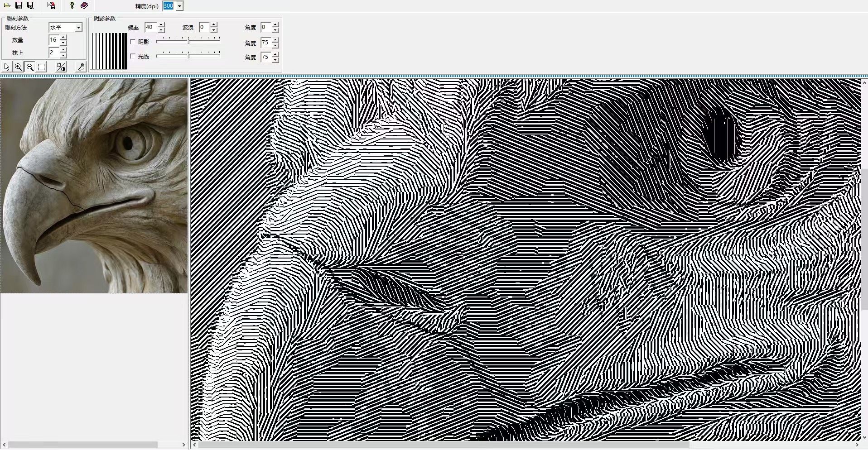Screen dimensions: 868x450
Task: Click the 光线 slider handle
Action: click(188, 55)
